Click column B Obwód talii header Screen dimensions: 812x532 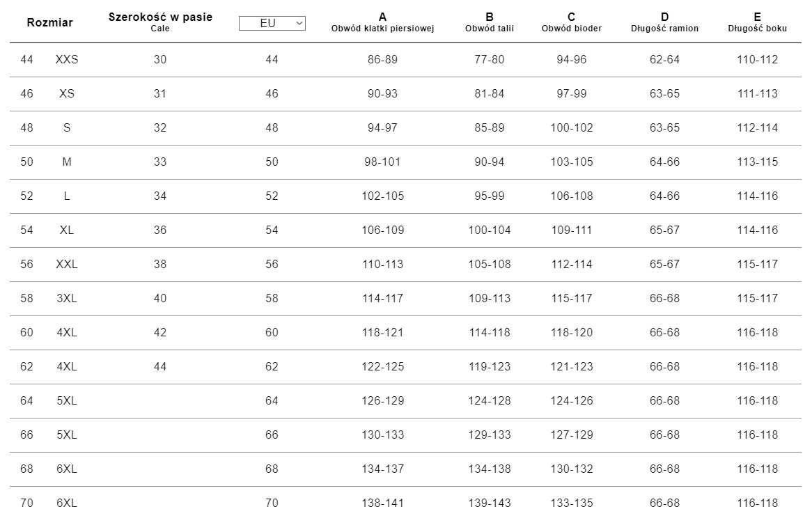(490, 22)
